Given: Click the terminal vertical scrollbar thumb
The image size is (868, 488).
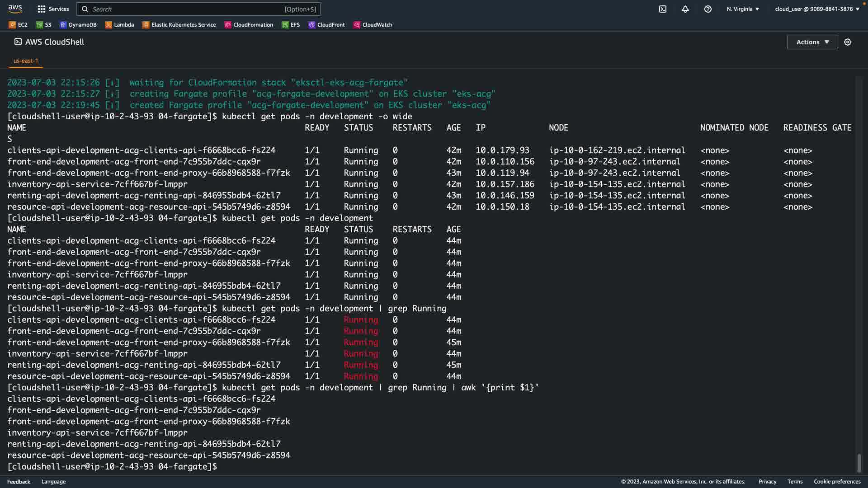Looking at the screenshot, I should coord(859,463).
